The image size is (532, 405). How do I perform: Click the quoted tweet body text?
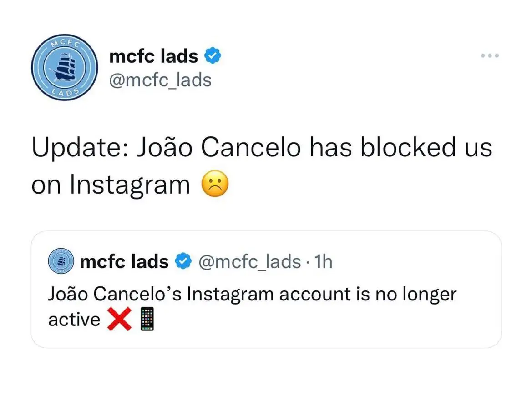tap(252, 294)
